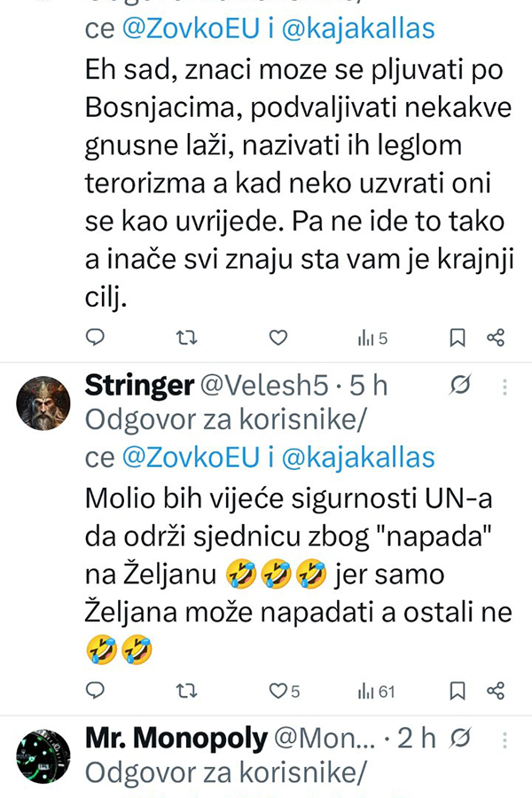
Task: Like the tweet showing 5 views
Action: click(x=278, y=337)
